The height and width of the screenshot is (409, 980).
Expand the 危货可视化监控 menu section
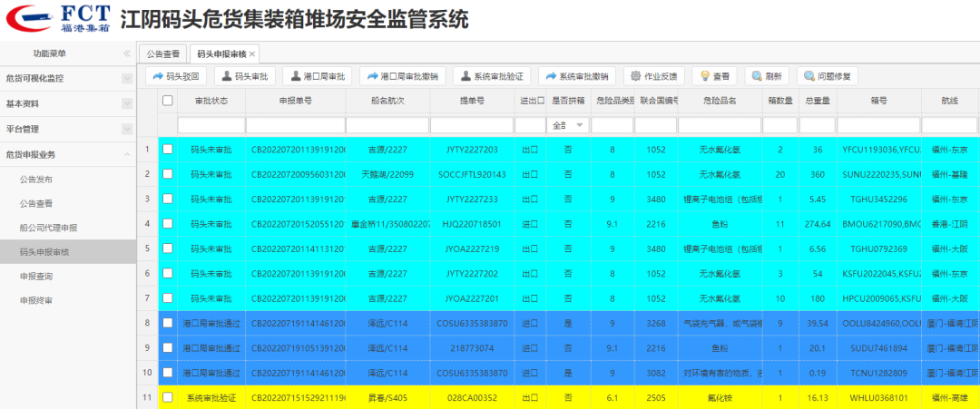click(x=67, y=79)
